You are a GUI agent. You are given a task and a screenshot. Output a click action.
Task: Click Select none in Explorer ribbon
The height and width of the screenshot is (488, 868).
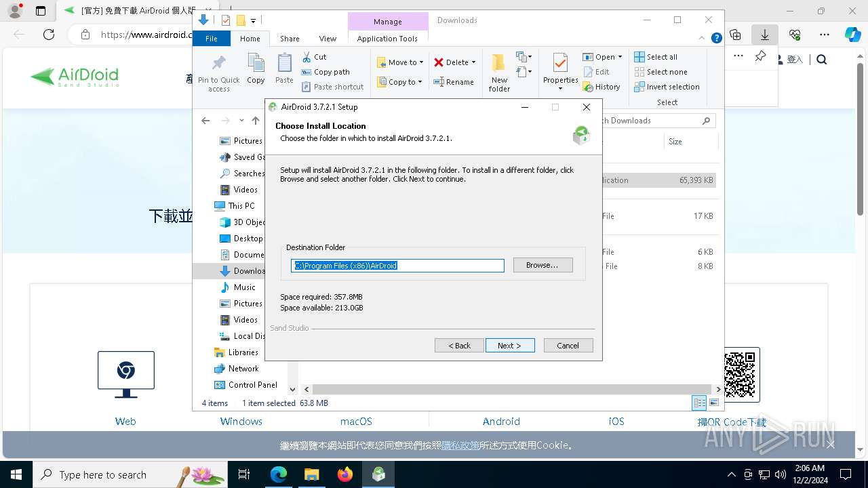pyautogui.click(x=660, y=72)
